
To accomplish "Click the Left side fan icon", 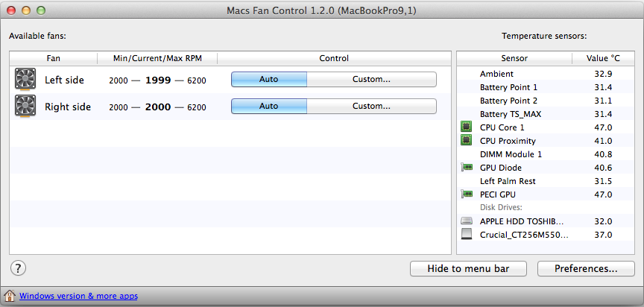I will point(25,79).
